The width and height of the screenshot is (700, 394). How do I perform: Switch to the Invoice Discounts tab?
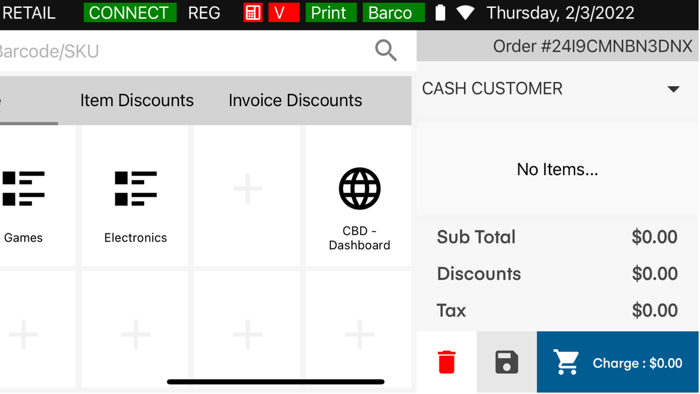(x=295, y=100)
